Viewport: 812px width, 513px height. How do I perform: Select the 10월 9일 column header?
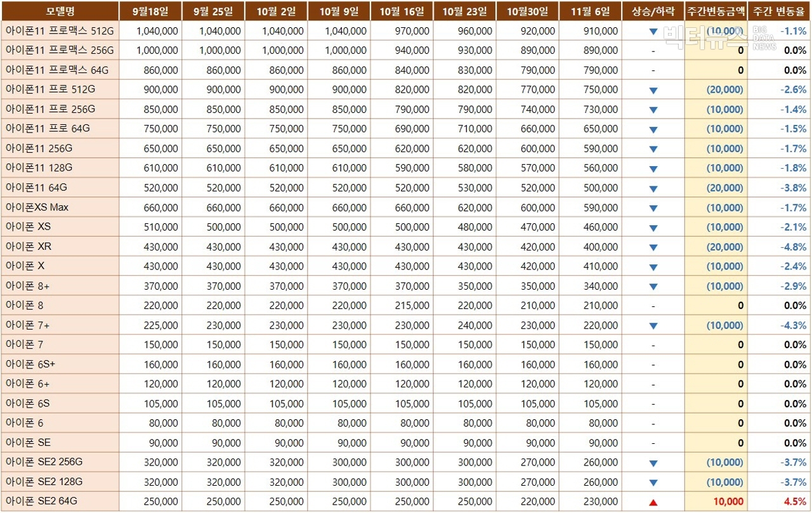point(339,11)
